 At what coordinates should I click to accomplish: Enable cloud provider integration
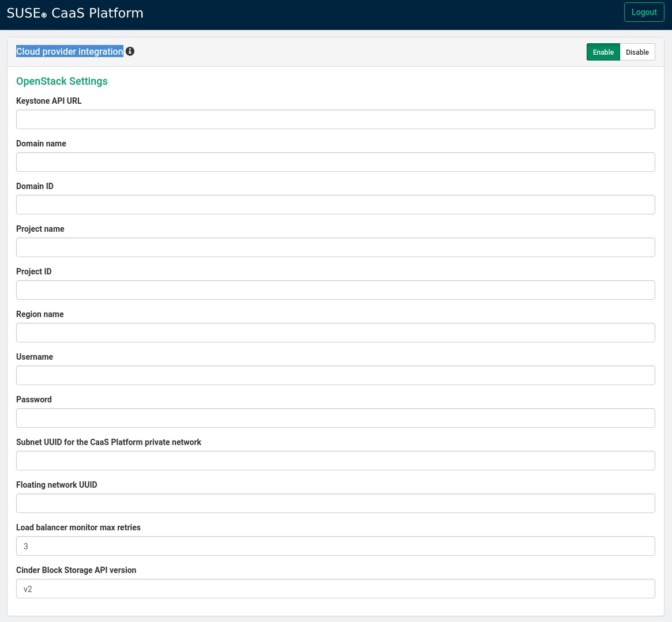pyautogui.click(x=603, y=52)
